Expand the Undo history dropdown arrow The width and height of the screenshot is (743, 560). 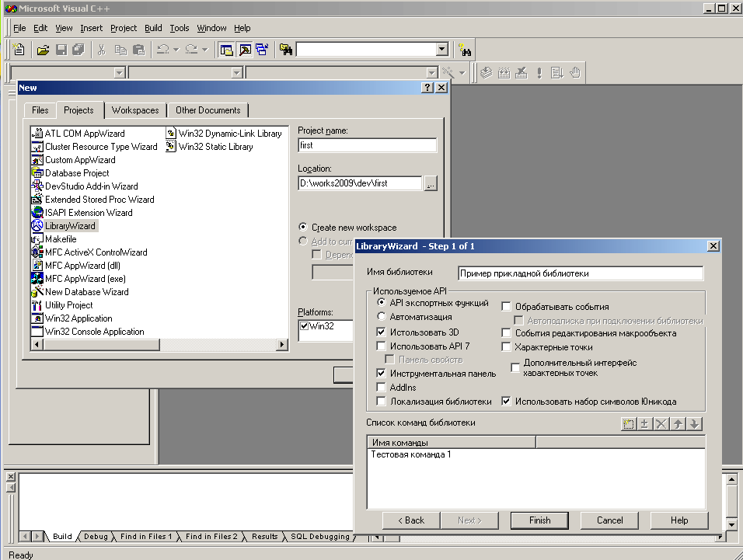click(x=176, y=50)
